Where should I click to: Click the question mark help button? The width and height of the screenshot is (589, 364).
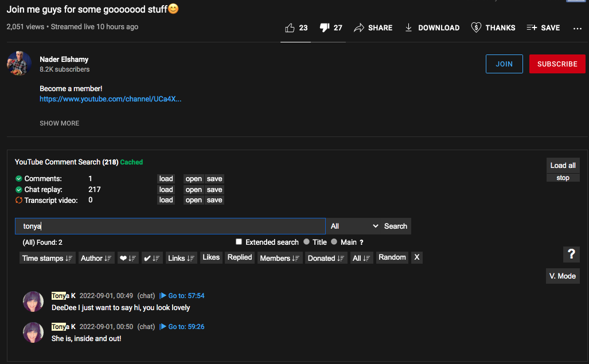pos(571,255)
